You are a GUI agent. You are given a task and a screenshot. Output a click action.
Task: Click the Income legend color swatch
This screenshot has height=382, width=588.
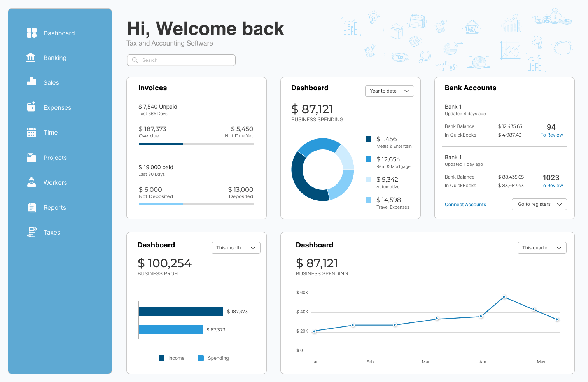(x=161, y=358)
